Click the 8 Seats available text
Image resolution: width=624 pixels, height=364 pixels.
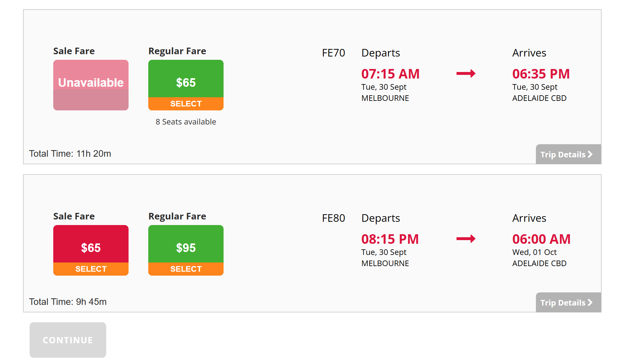click(x=186, y=122)
